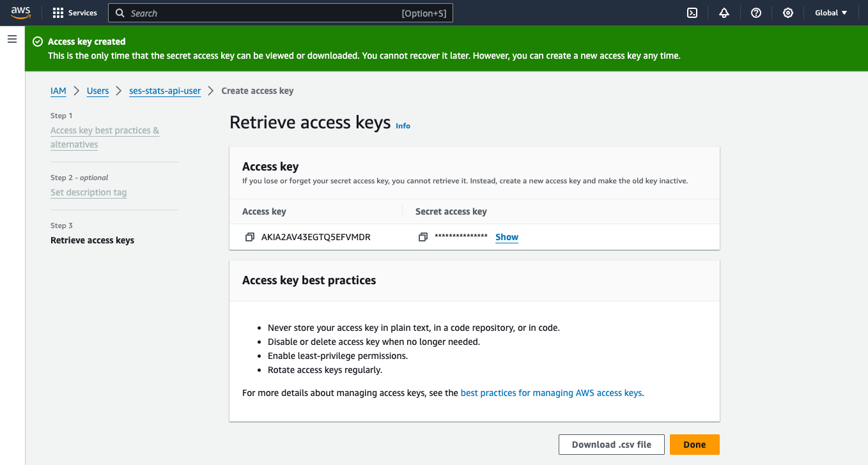Click the Done button
The image size is (868, 465).
pyautogui.click(x=695, y=445)
